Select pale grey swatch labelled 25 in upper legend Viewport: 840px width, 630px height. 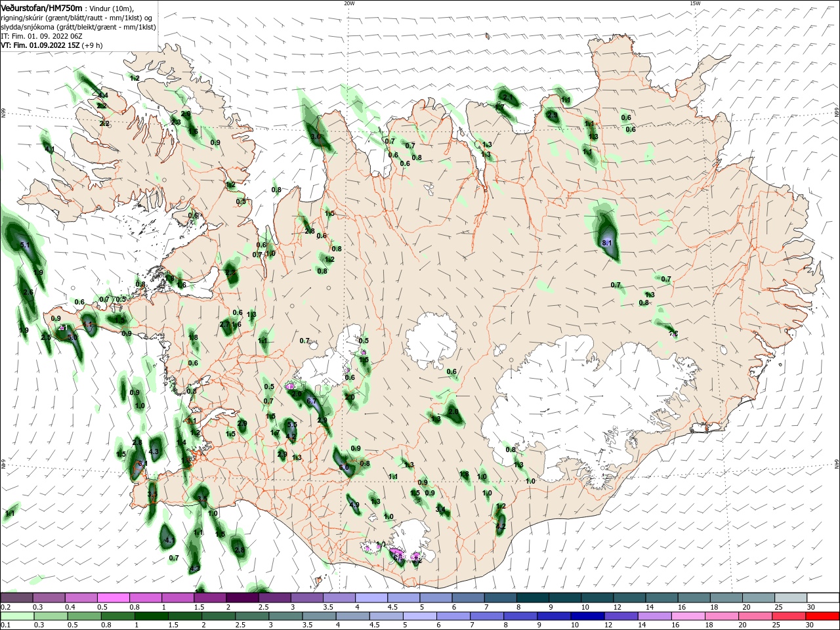coord(791,597)
